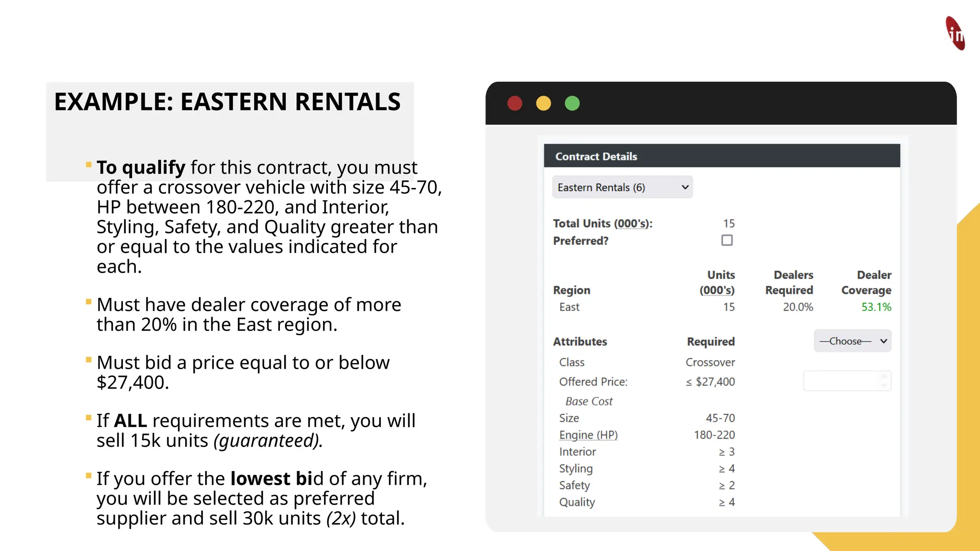980x551 pixels.
Task: Click the Units (000's) column header
Action: [717, 283]
